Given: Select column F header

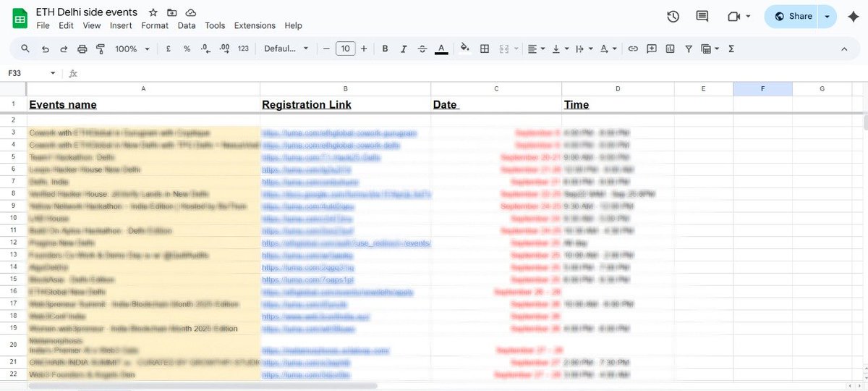Looking at the screenshot, I should (762, 88).
